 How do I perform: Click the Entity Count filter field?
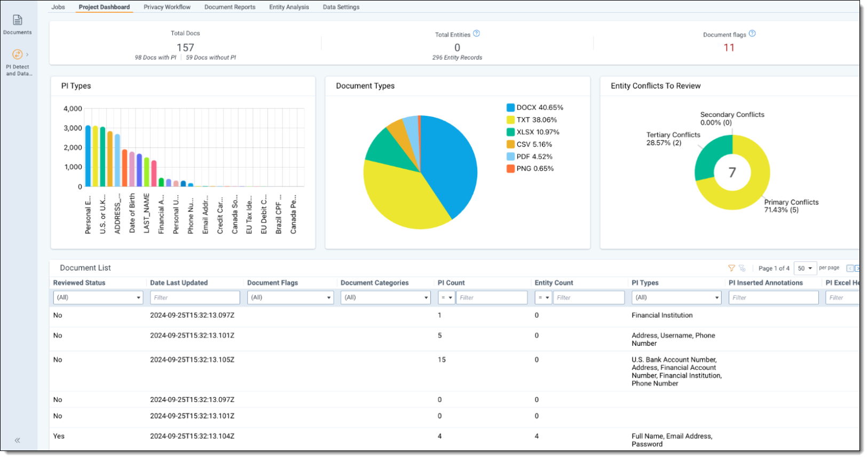(589, 297)
